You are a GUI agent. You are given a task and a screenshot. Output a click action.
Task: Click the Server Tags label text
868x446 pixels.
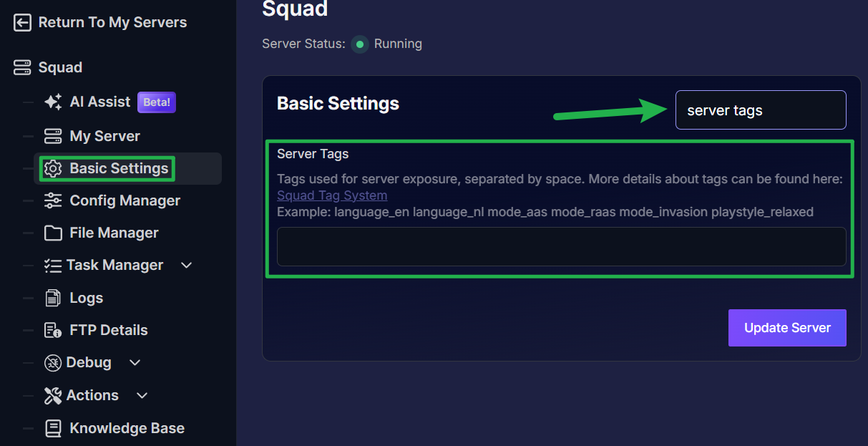[313, 154]
